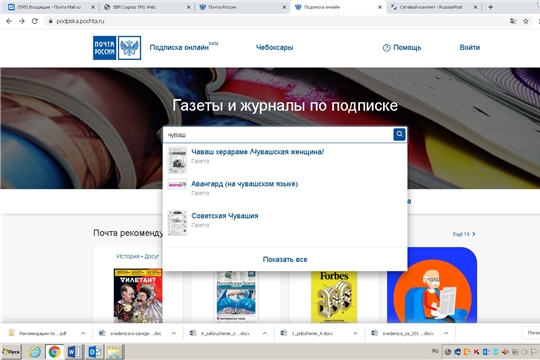Viewport: 540px width, 360px height.
Task: Open the История category link
Action: [128, 256]
